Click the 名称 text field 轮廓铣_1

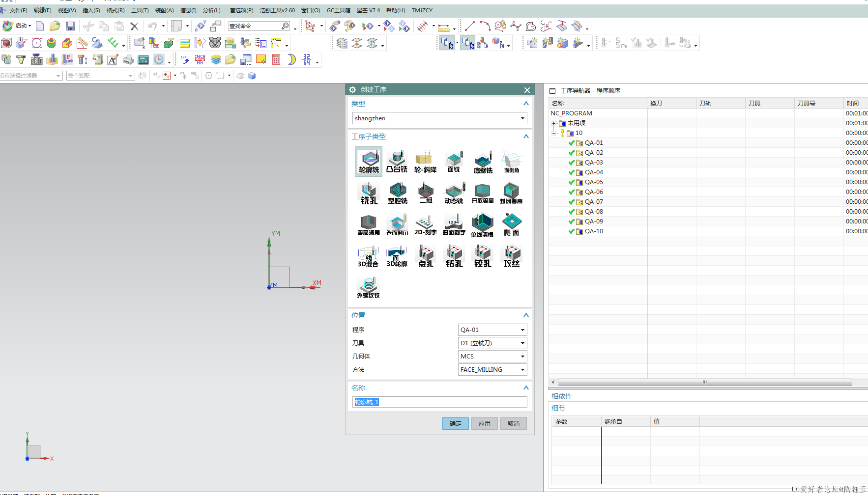click(439, 402)
